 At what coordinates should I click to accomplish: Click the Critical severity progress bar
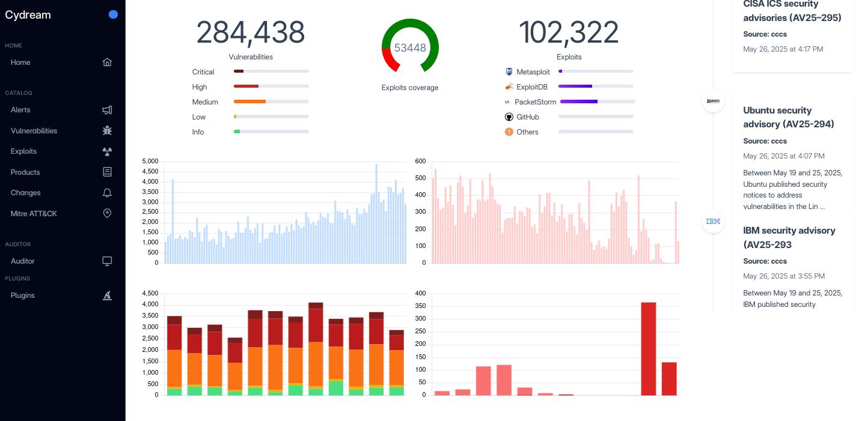pos(271,71)
